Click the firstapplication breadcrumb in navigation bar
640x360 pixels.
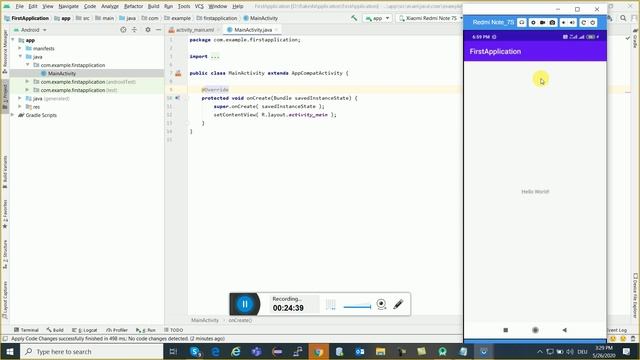[x=216, y=18]
